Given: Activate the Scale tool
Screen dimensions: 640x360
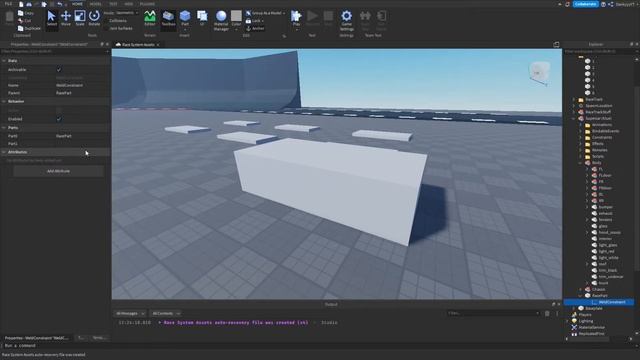Looking at the screenshot, I should [80, 19].
